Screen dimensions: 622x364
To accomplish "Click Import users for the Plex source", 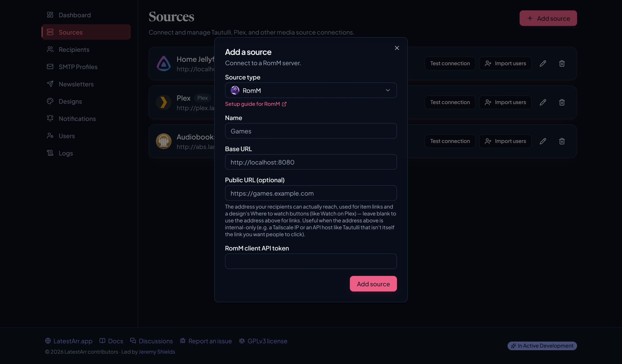I will pyautogui.click(x=505, y=102).
